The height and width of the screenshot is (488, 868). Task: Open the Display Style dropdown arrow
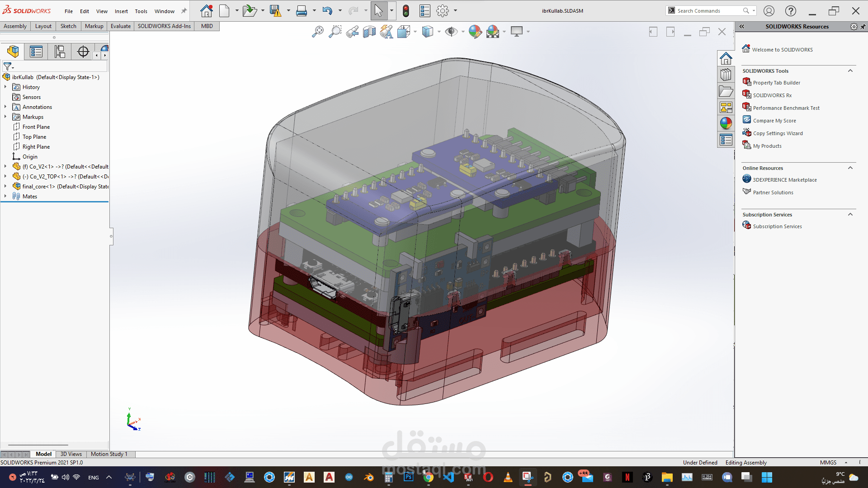click(x=439, y=32)
